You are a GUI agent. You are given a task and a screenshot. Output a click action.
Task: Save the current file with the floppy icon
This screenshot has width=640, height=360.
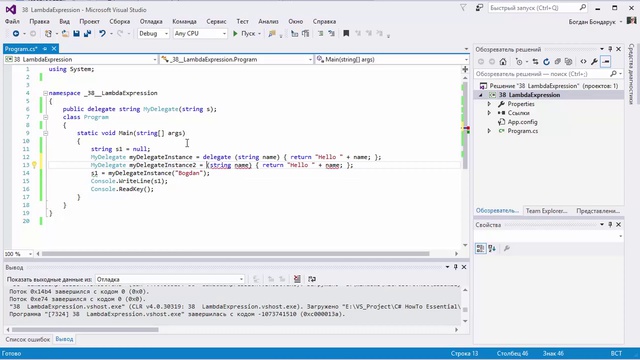pos(76,33)
